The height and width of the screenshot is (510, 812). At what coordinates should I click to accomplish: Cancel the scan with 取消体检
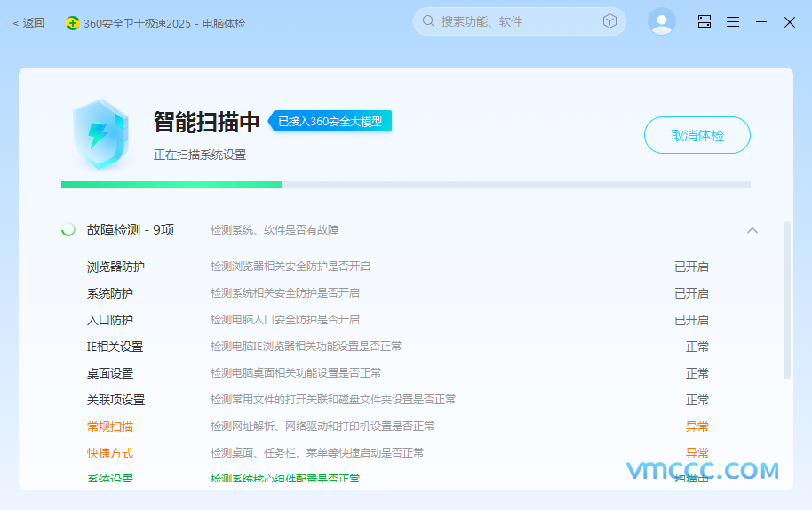coord(697,135)
